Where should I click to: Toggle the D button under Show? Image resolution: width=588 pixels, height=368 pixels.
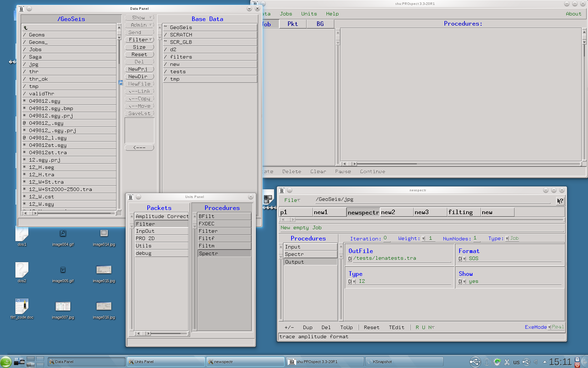click(460, 282)
